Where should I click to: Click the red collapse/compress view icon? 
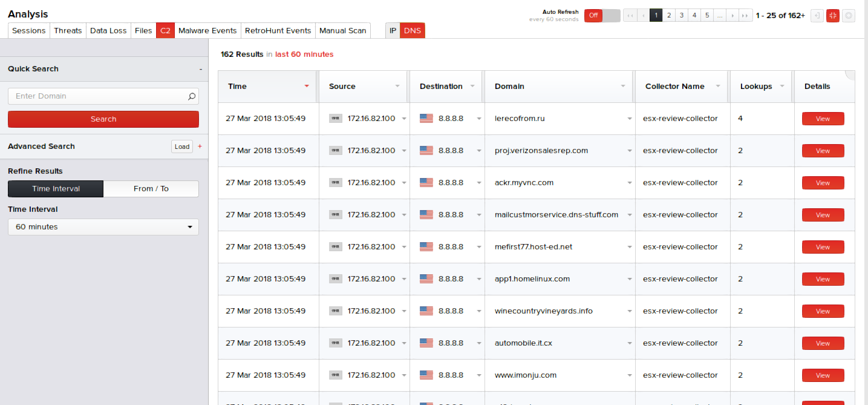[x=833, y=16]
